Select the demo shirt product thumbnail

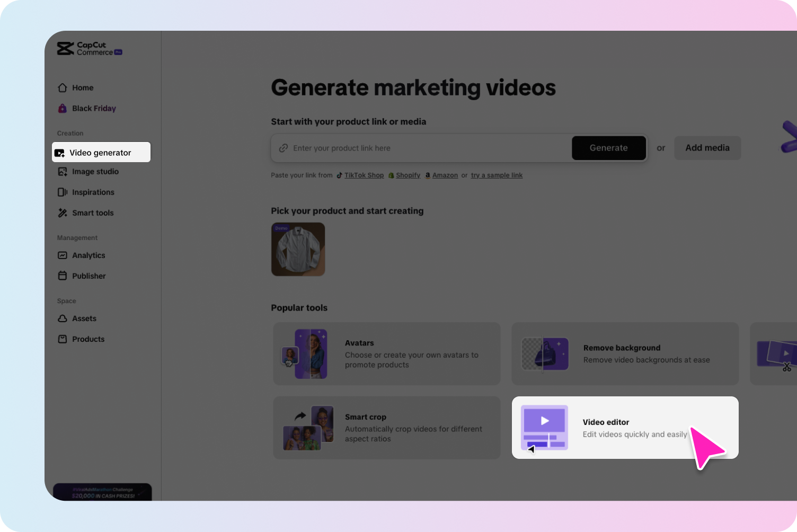298,249
